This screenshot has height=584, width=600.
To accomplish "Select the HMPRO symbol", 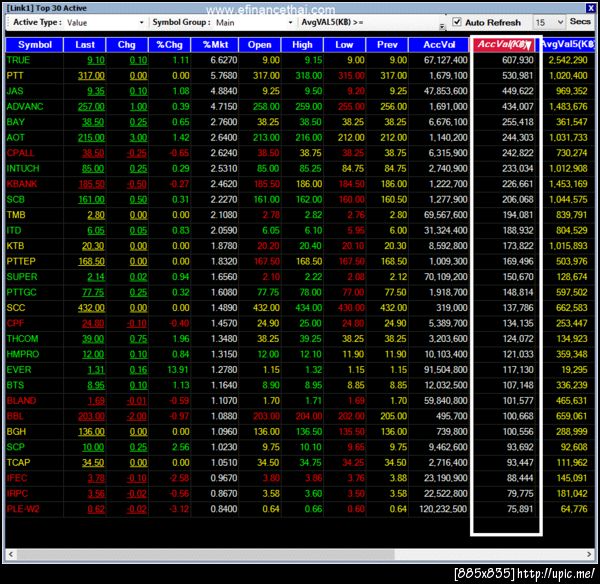I will pos(23,354).
